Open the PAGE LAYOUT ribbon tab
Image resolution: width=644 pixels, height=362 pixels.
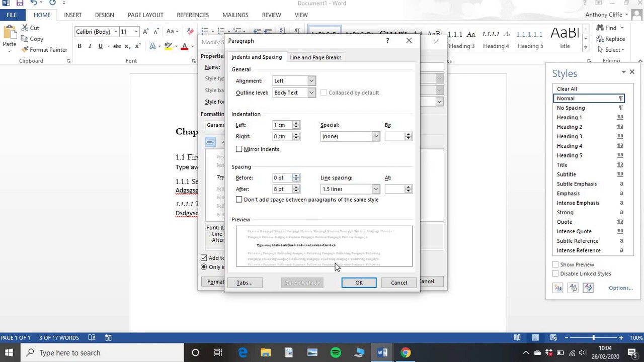tap(145, 15)
